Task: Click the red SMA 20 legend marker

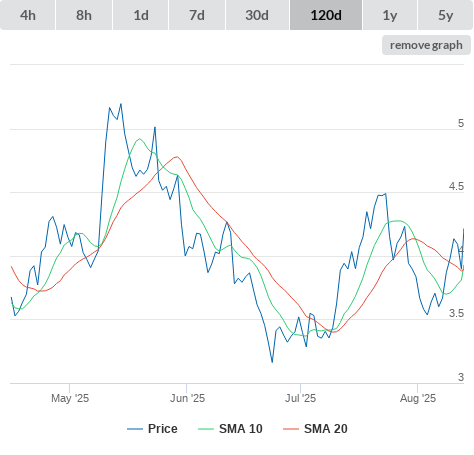Action: [291, 429]
